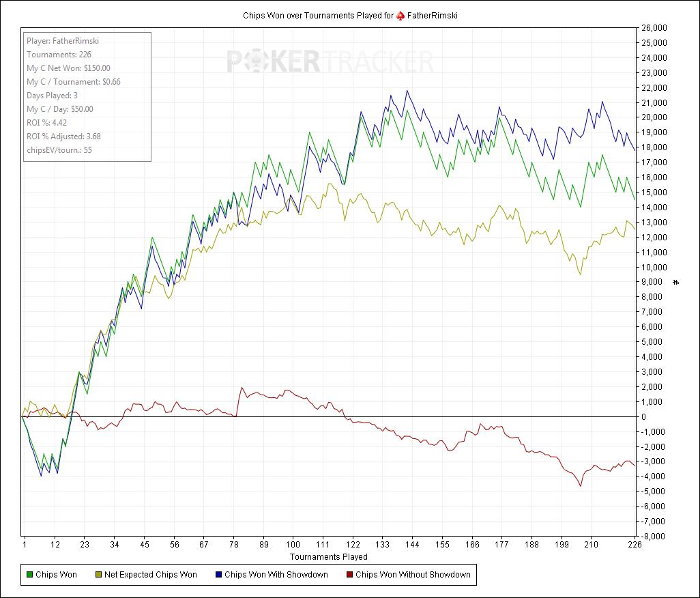Toggle Chips Won With Showdown legend label

pos(276,575)
